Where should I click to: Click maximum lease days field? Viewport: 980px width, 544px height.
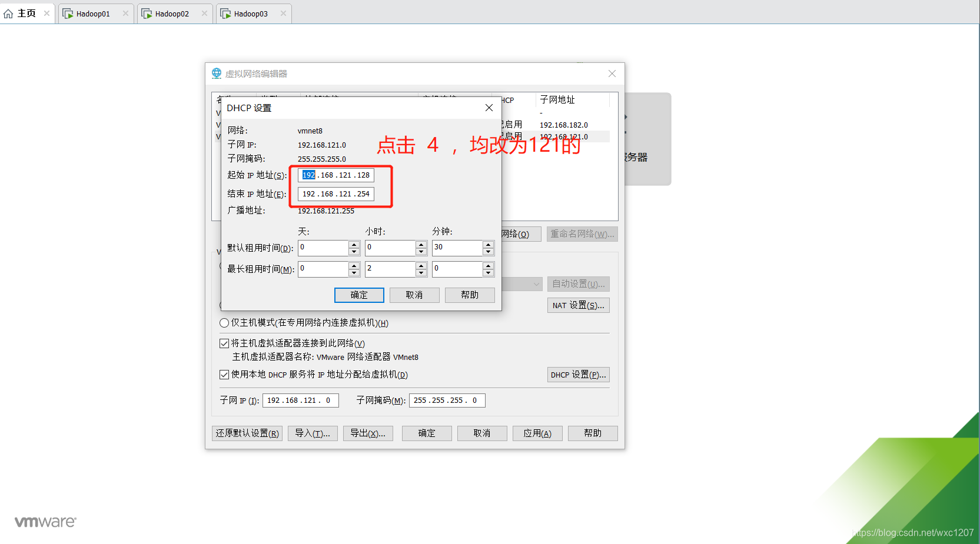pos(323,269)
